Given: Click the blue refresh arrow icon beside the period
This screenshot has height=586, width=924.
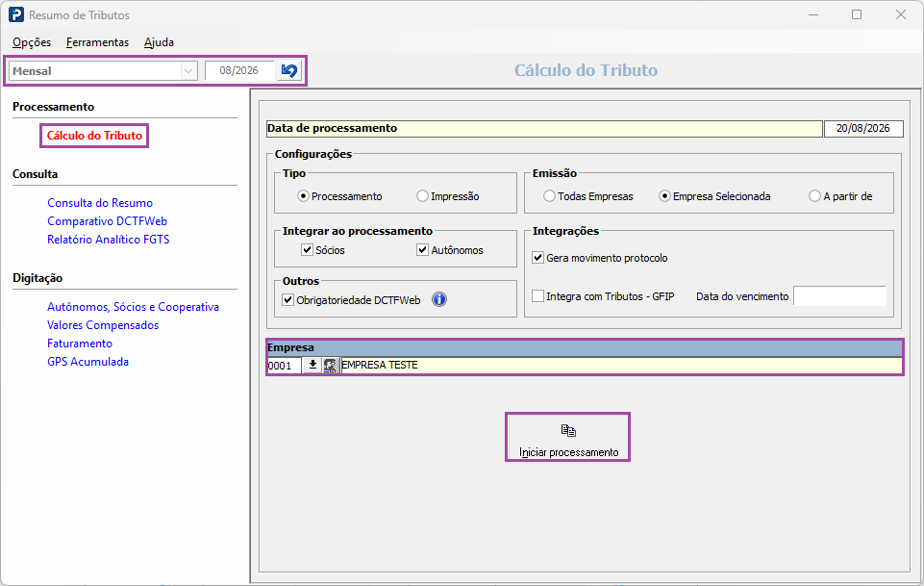Looking at the screenshot, I should tap(289, 71).
